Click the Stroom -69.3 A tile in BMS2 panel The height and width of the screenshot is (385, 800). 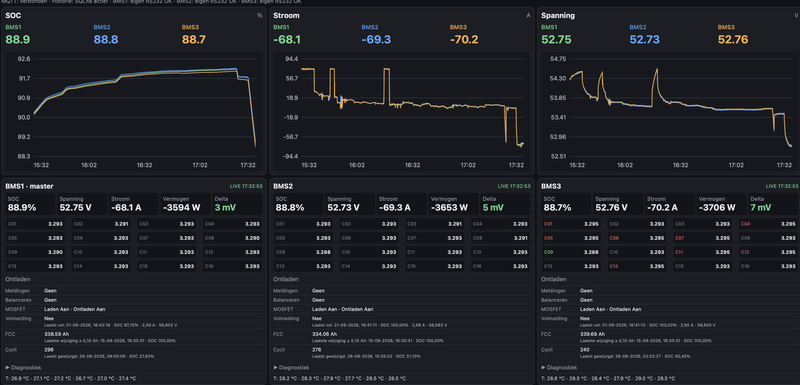402,204
